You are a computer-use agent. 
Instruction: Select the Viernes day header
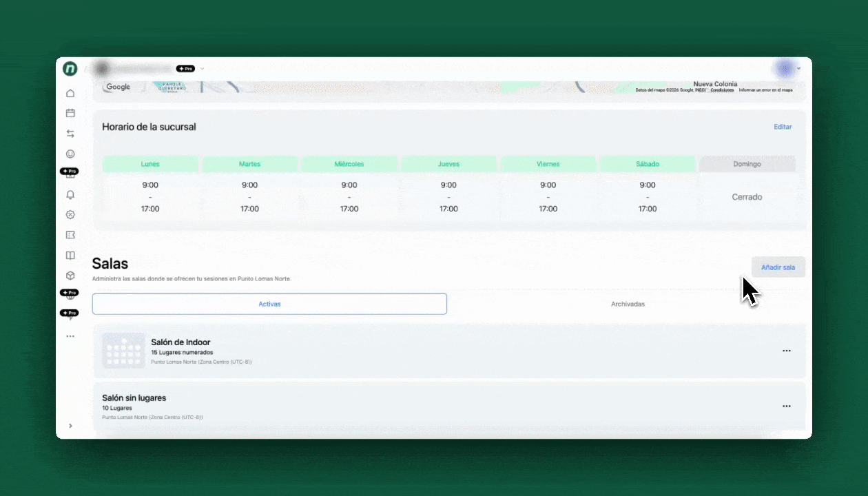click(548, 164)
